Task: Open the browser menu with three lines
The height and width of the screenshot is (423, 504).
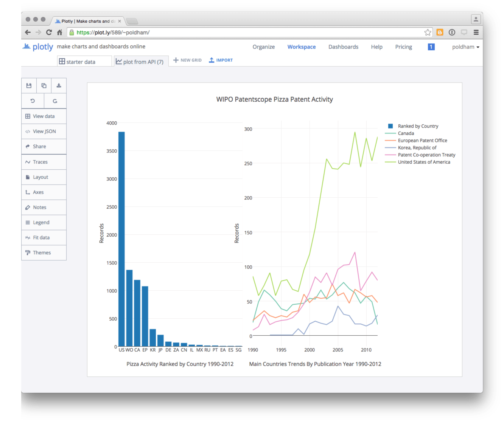Action: coord(476,33)
